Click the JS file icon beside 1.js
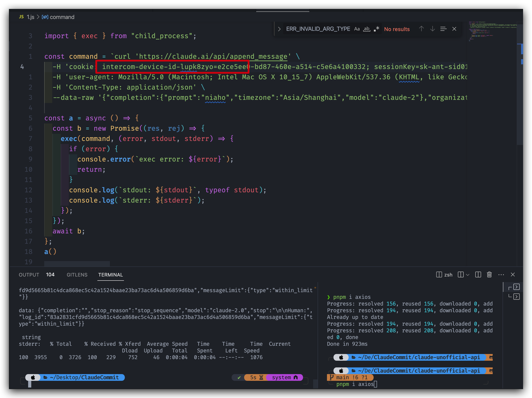Viewport: 532px width, 398px height. click(x=21, y=17)
